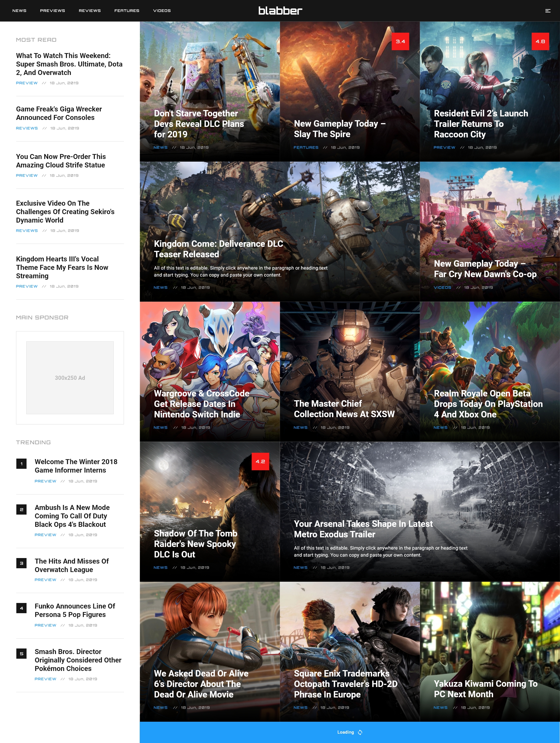
Task: Click trending number 2 badge
Action: pyautogui.click(x=22, y=510)
